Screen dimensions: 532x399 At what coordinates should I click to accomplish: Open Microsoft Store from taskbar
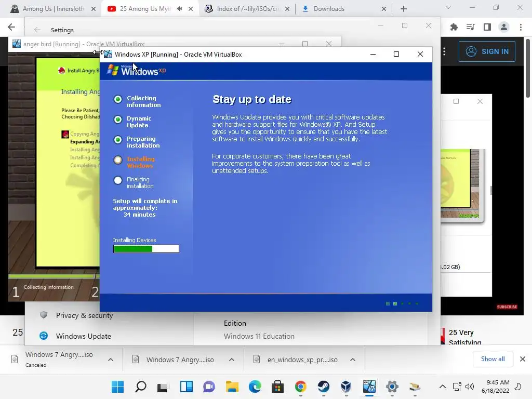pyautogui.click(x=277, y=387)
